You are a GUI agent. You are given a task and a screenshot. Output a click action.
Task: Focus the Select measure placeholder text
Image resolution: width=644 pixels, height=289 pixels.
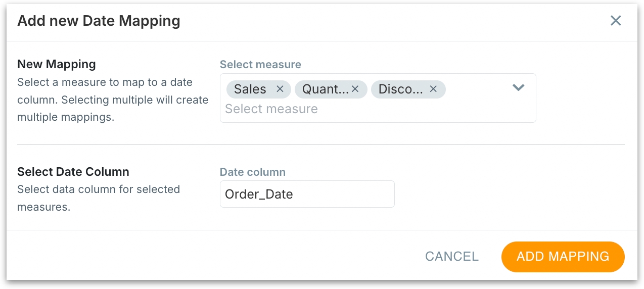click(x=271, y=109)
